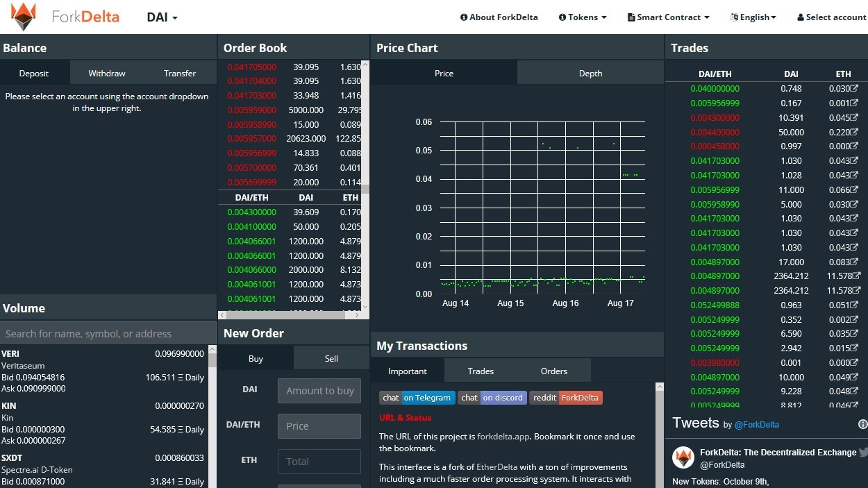
Task: Select the SXDT token in Volume list
Action: (x=103, y=471)
